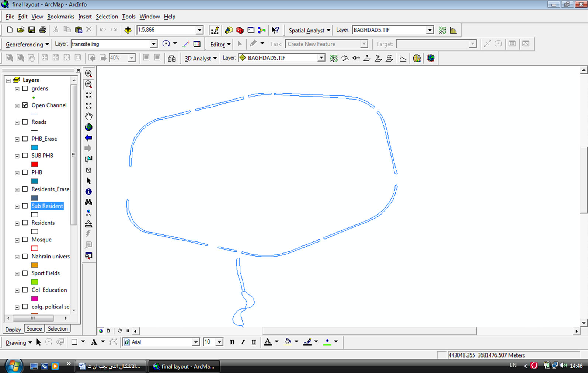Turn on the Roads layer

[x=25, y=122]
